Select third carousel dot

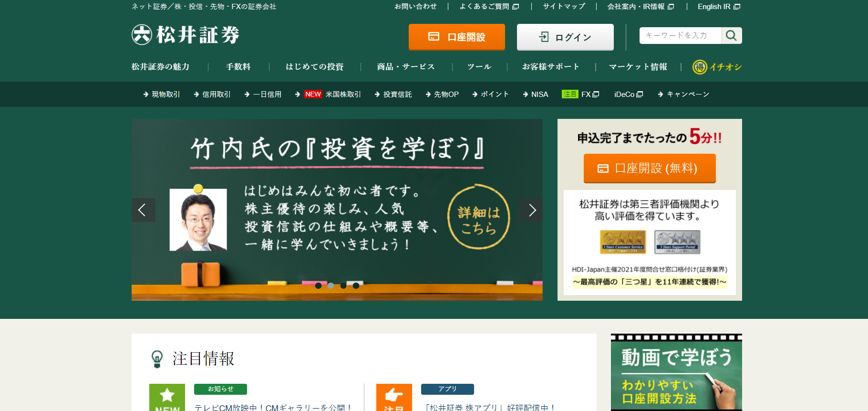point(343,285)
